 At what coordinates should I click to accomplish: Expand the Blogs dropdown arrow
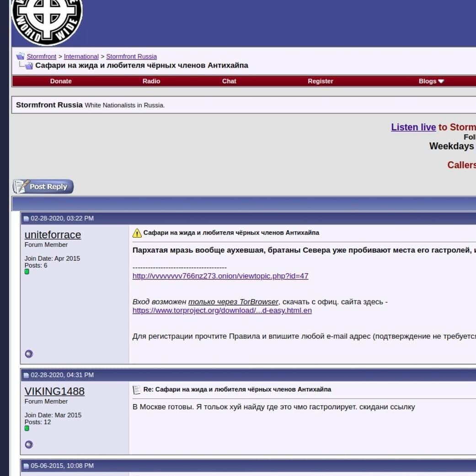tap(441, 81)
